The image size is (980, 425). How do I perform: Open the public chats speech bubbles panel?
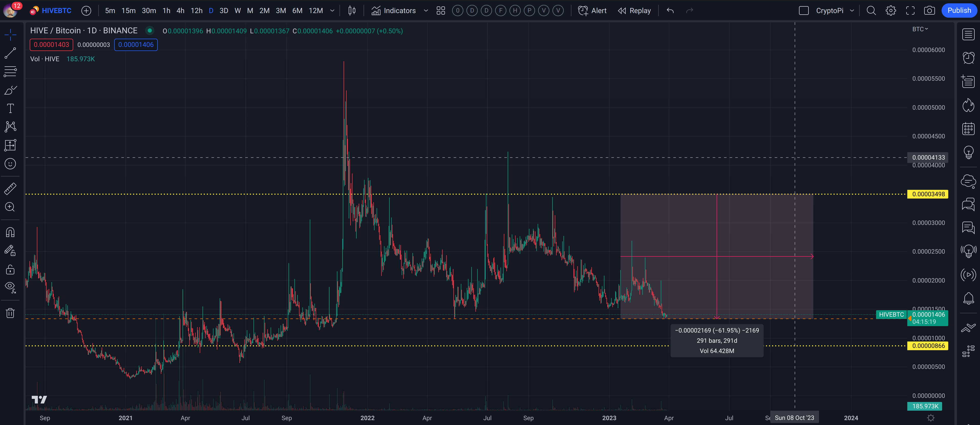point(968,204)
